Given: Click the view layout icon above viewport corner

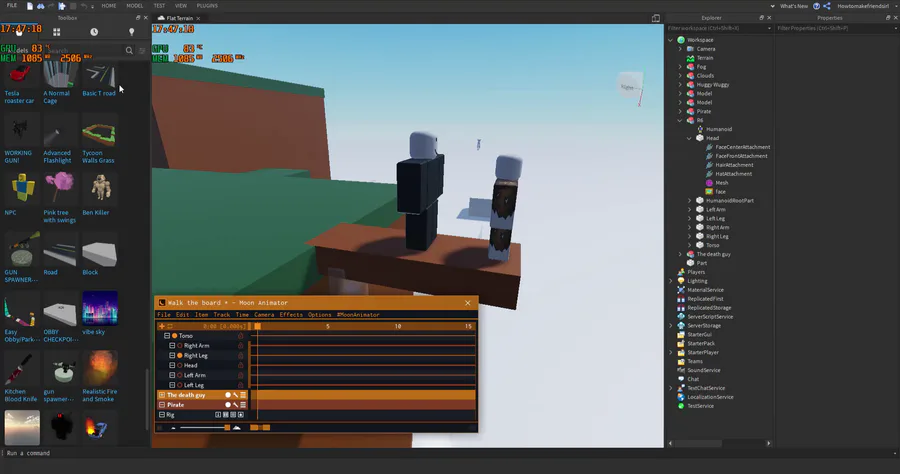Looking at the screenshot, I should (655, 18).
